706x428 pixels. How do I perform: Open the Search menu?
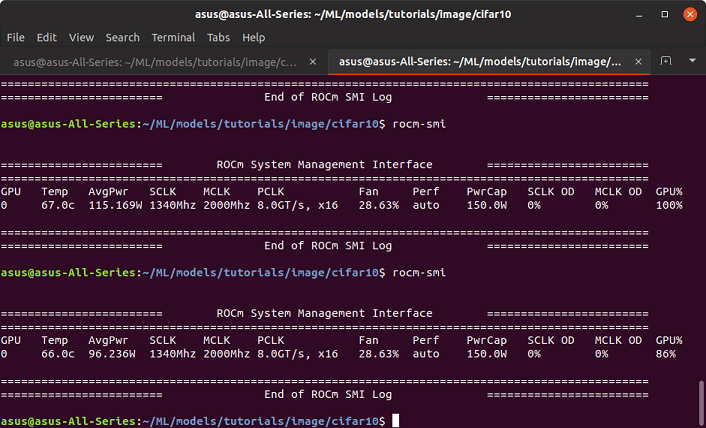122,38
